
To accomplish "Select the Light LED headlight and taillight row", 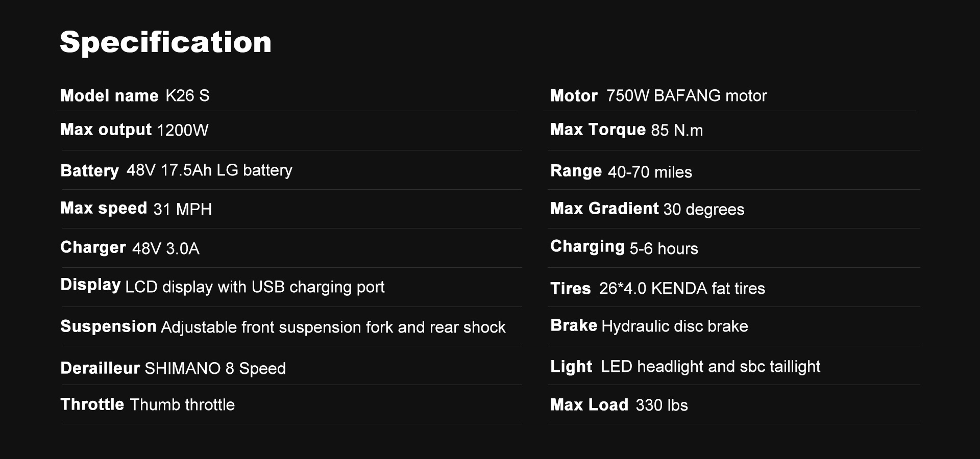I will (685, 367).
